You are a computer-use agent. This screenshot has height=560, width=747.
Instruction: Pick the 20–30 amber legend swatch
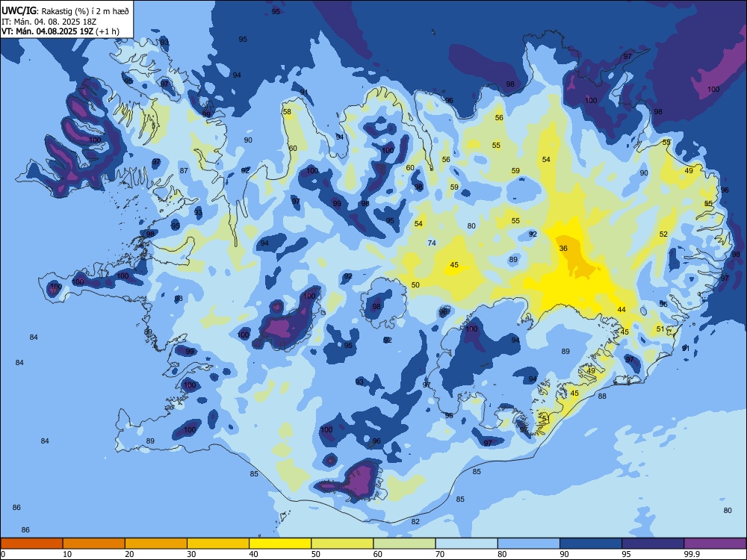pyautogui.click(x=156, y=544)
